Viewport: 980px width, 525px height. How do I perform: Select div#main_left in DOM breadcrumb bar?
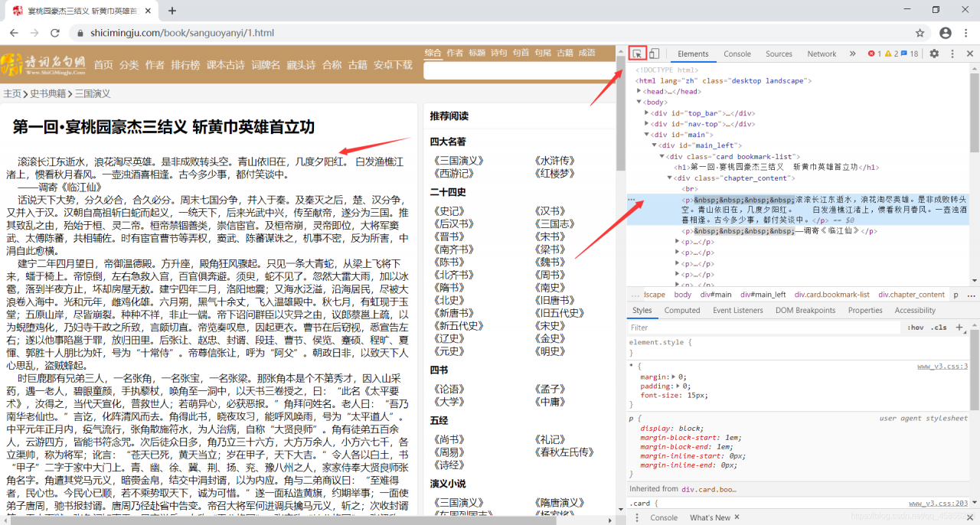pos(762,294)
